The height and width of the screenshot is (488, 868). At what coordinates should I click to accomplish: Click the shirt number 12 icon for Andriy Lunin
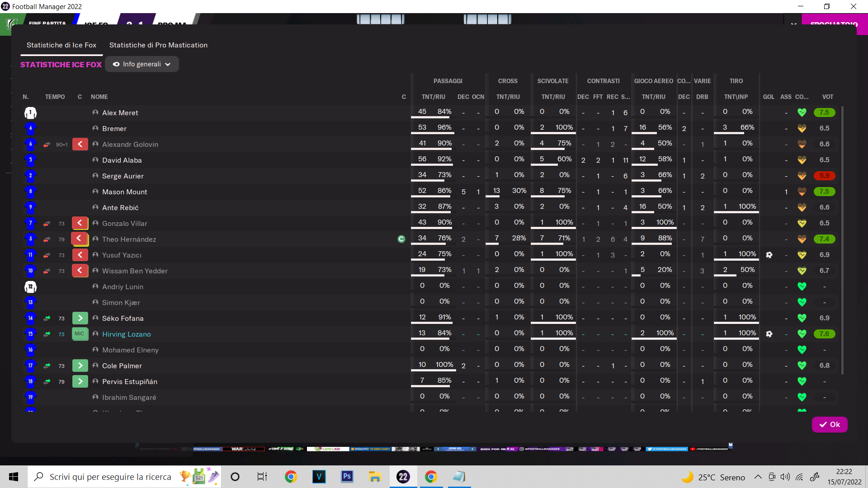30,286
